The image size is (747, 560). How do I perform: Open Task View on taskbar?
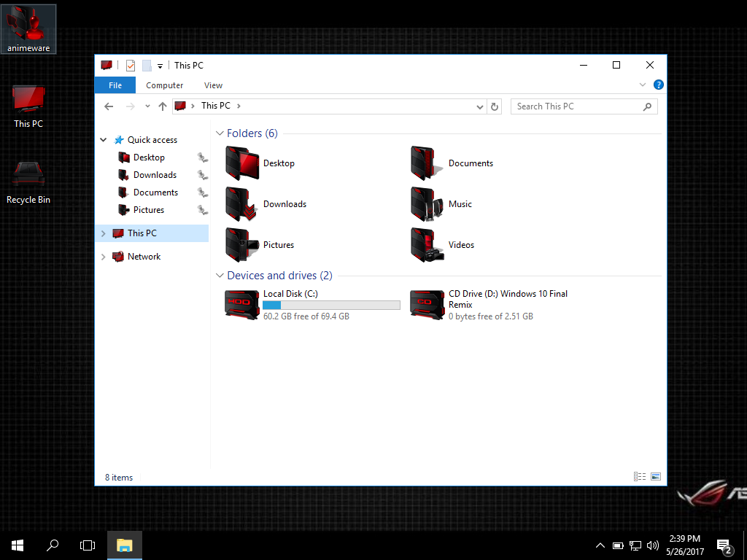[x=88, y=545]
